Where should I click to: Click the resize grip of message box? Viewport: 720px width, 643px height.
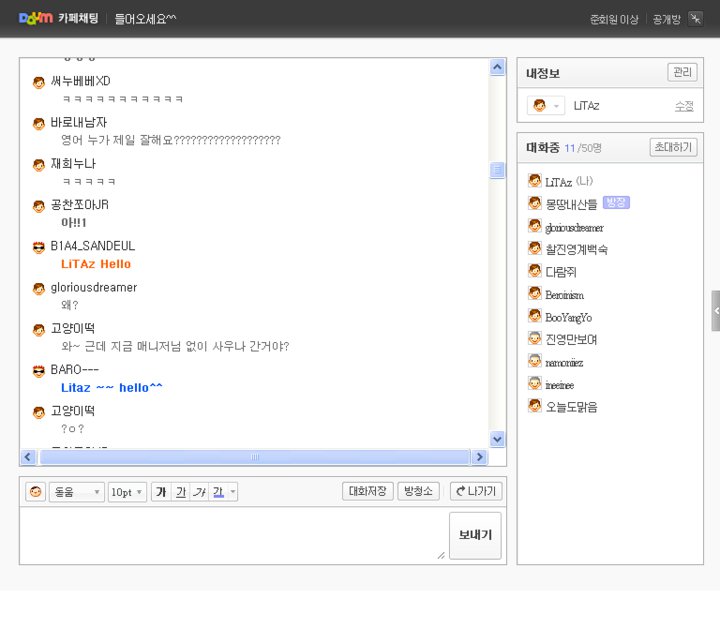coord(441,555)
